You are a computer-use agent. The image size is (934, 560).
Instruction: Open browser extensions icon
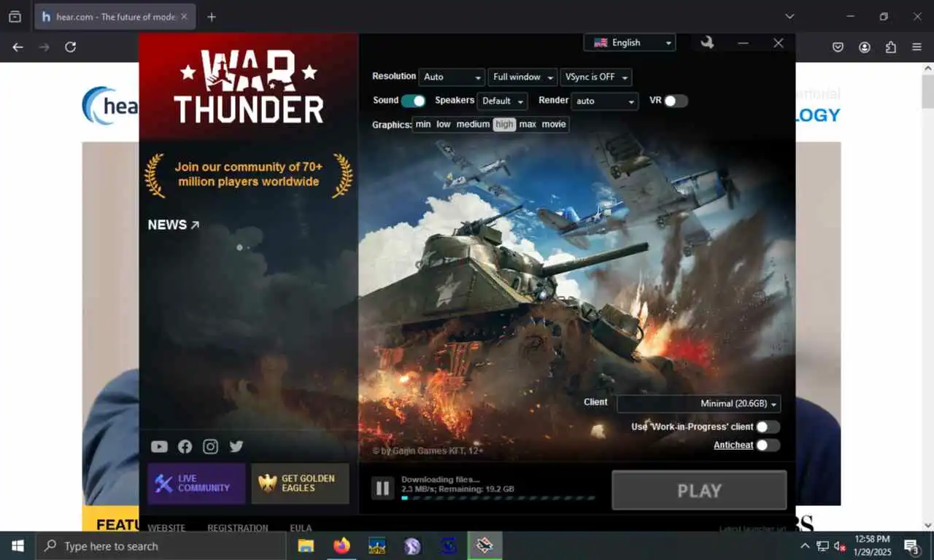[890, 47]
